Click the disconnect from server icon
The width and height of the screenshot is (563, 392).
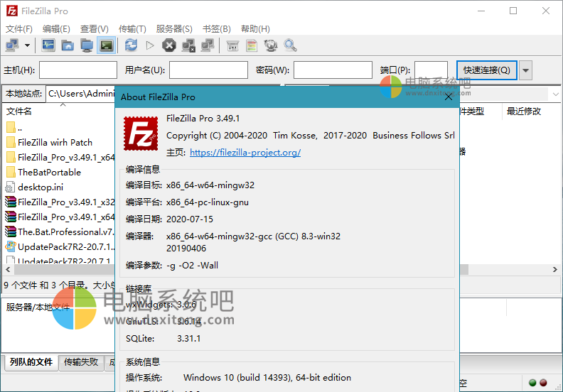pyautogui.click(x=188, y=45)
